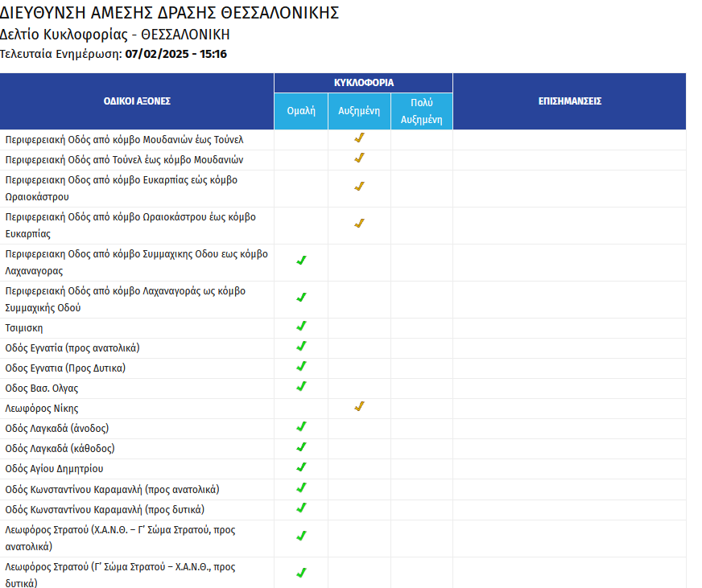Screen dimensions: 702x588
Task: Click the green checkmark for Οδός Αγίου Δημητρίου
Action: (301, 467)
